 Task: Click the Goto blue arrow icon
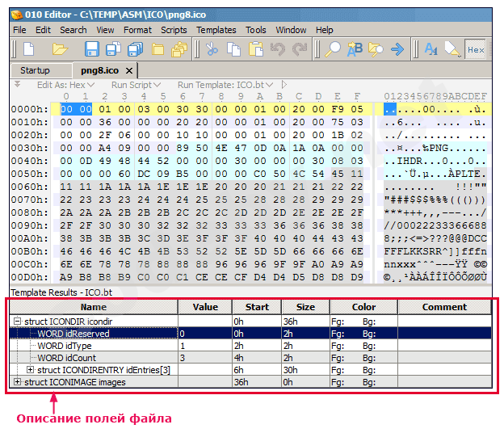pyautogui.click(x=397, y=49)
